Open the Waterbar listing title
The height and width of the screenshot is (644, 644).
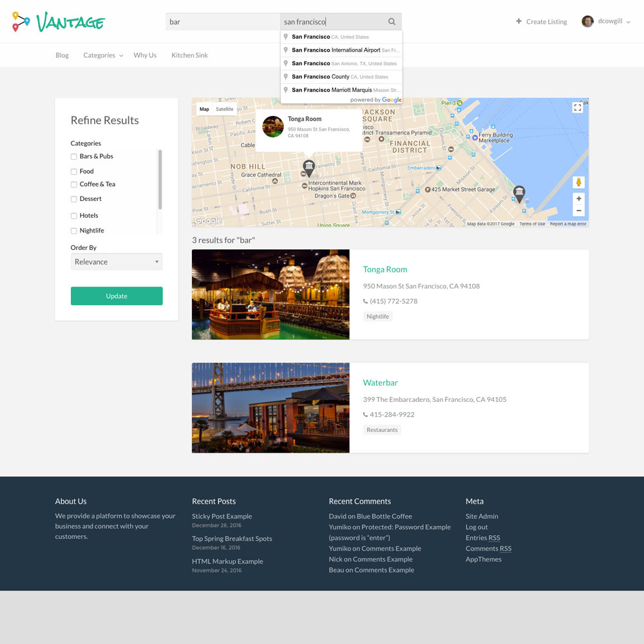[x=381, y=383]
